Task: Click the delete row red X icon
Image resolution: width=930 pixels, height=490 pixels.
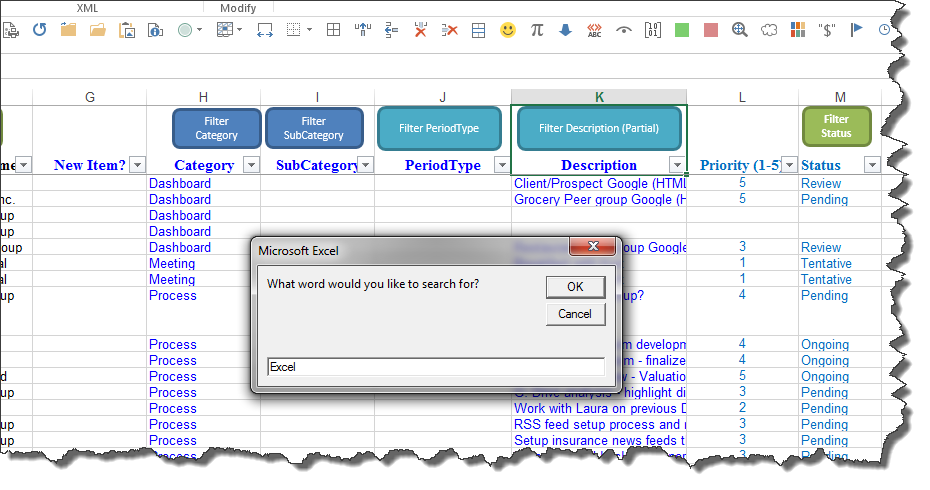Action: [450, 30]
